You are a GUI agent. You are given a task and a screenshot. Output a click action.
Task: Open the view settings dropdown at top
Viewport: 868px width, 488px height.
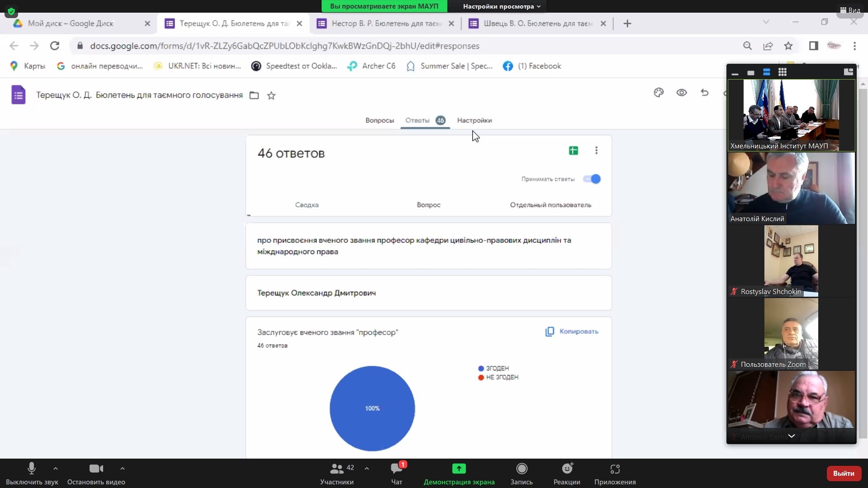[501, 6]
